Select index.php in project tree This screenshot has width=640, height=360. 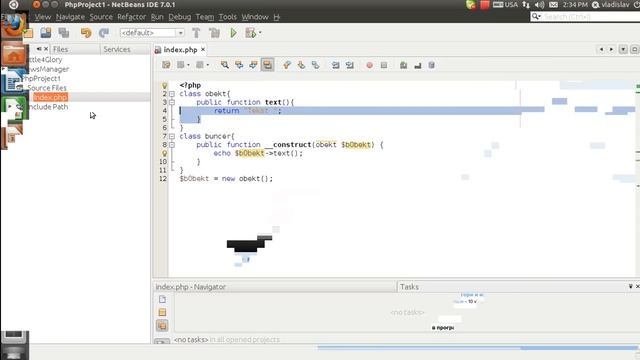tap(50, 97)
